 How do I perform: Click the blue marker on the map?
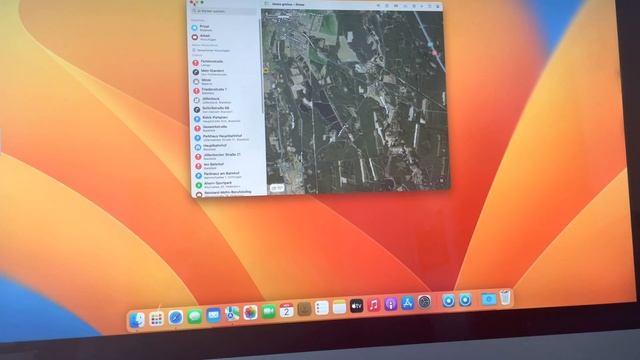pyautogui.click(x=430, y=44)
